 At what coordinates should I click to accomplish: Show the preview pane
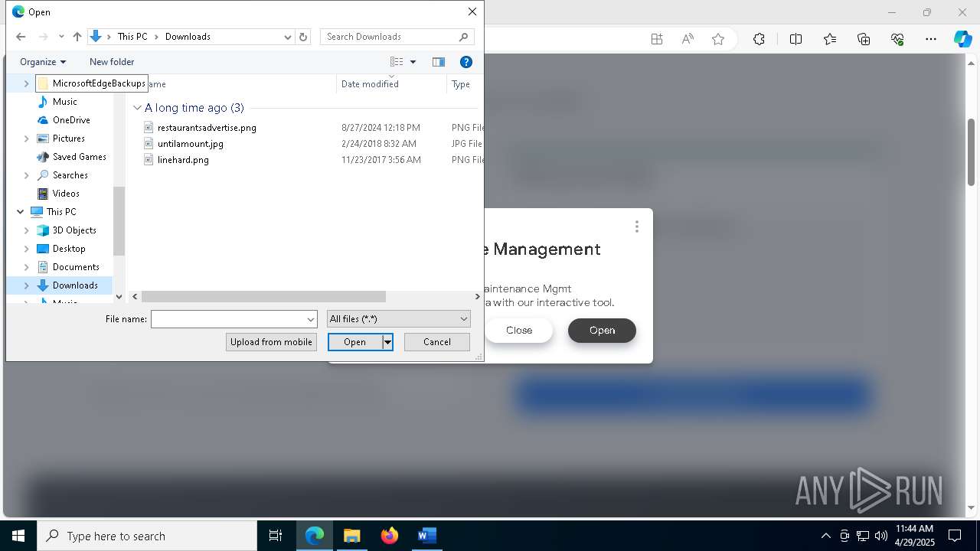click(x=439, y=62)
